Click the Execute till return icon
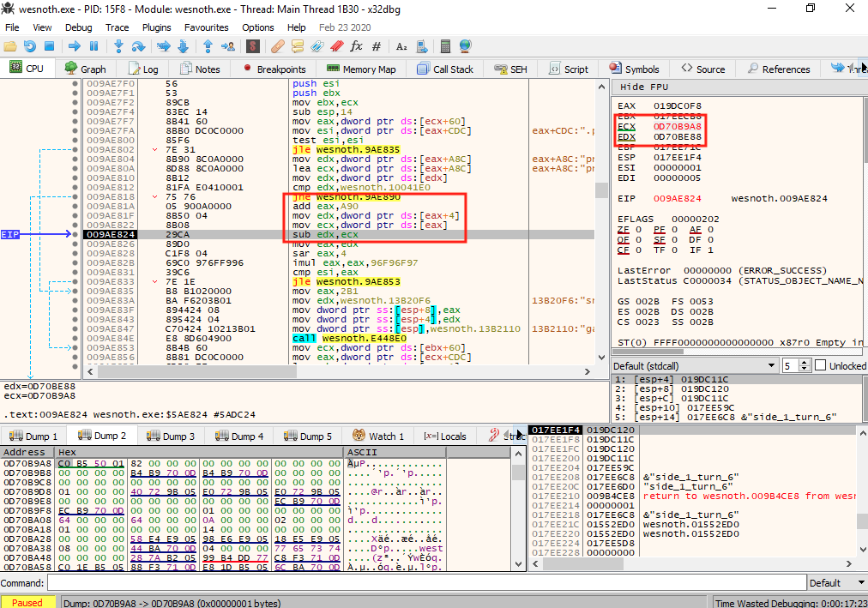Viewport: 868px width, 608px height. coord(208,46)
